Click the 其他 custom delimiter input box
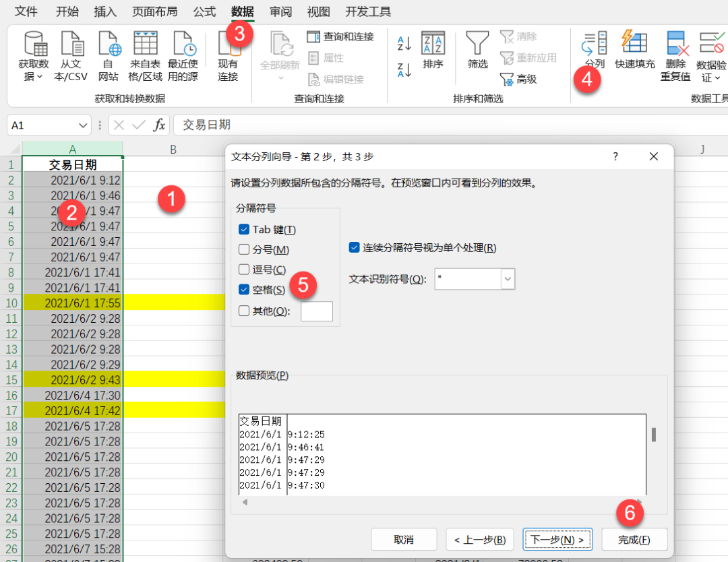 pyautogui.click(x=317, y=311)
